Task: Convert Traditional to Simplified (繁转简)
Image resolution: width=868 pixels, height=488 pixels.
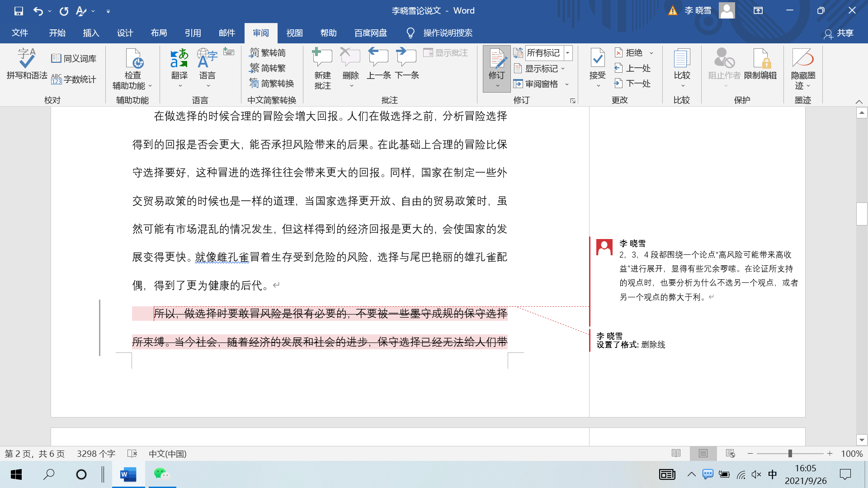Action: pos(268,53)
